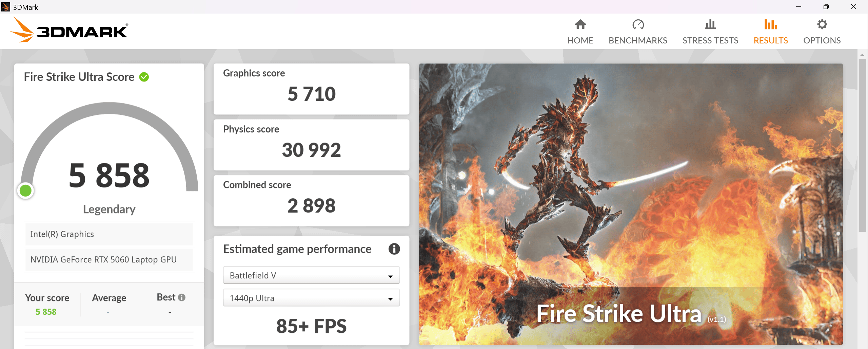This screenshot has width=868, height=349.
Task: Click the Graphics score value 5 710
Action: pyautogui.click(x=311, y=94)
